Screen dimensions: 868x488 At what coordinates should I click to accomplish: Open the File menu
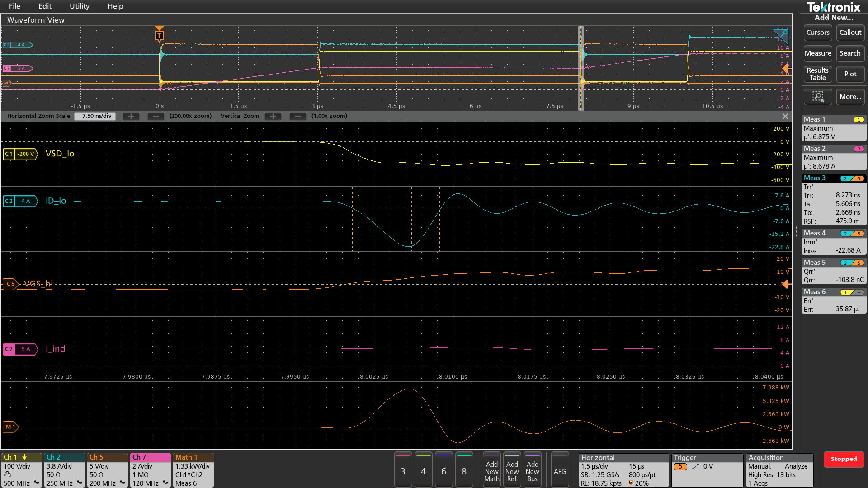pos(14,6)
